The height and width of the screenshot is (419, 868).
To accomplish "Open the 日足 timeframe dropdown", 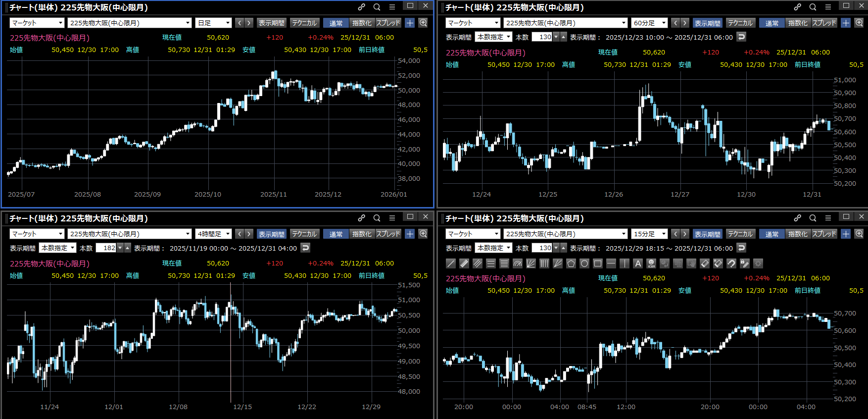I will (x=213, y=23).
